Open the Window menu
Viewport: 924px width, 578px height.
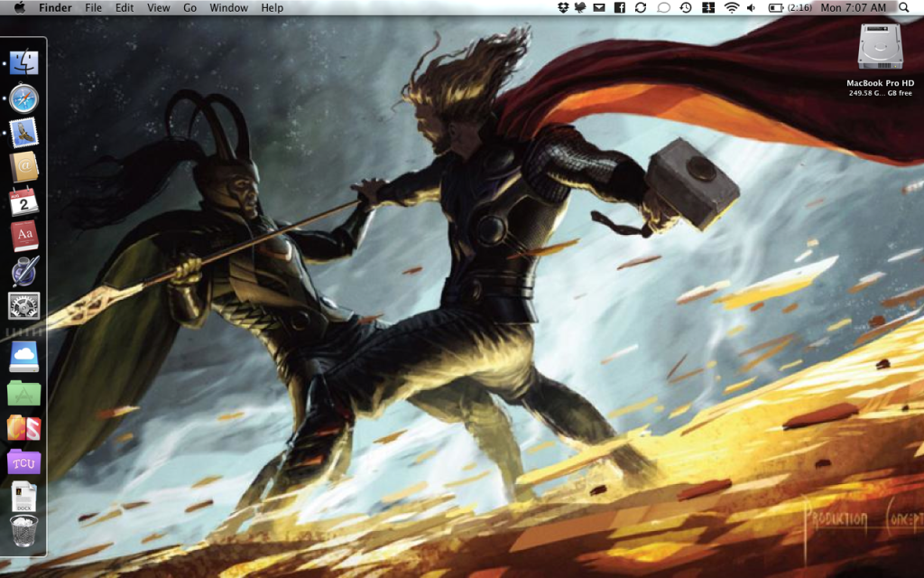tap(228, 7)
